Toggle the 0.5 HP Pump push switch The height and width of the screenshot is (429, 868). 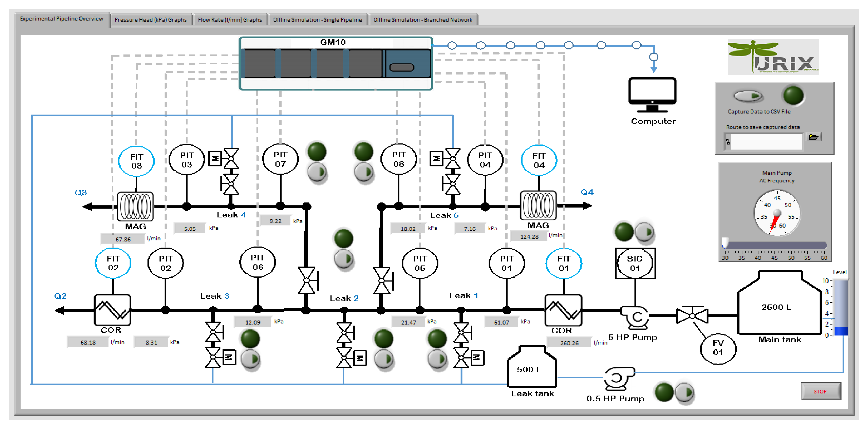pos(684,392)
